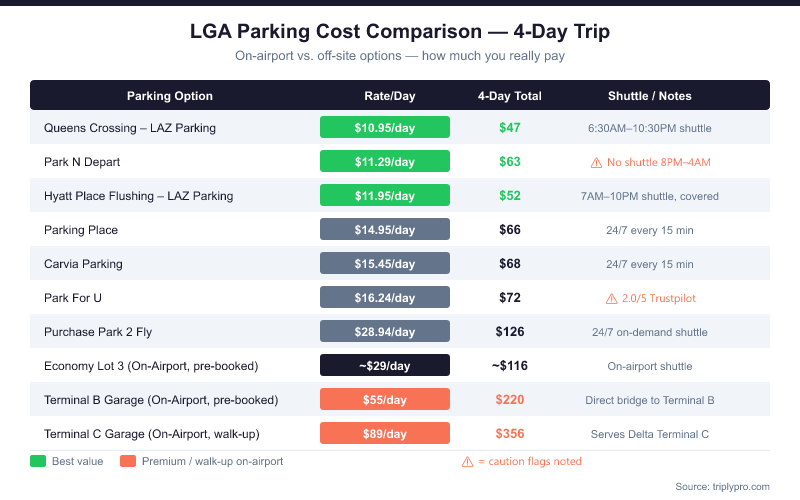This screenshot has height=500, width=800.
Task: Click the Queens Crossing – LAZ Parking row name
Action: 130,128
